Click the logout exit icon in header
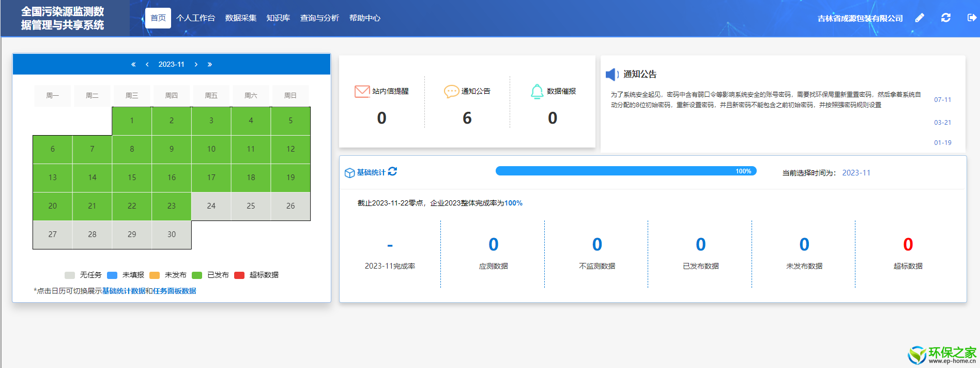 point(972,18)
